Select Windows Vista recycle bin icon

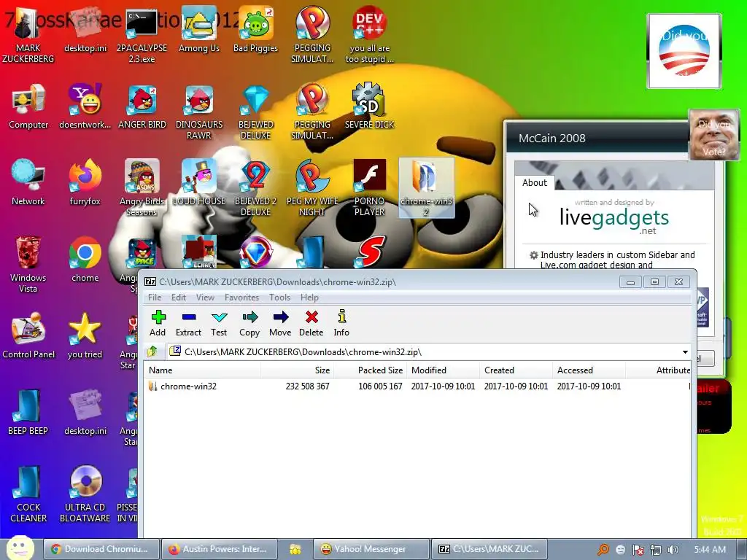pyautogui.click(x=28, y=265)
